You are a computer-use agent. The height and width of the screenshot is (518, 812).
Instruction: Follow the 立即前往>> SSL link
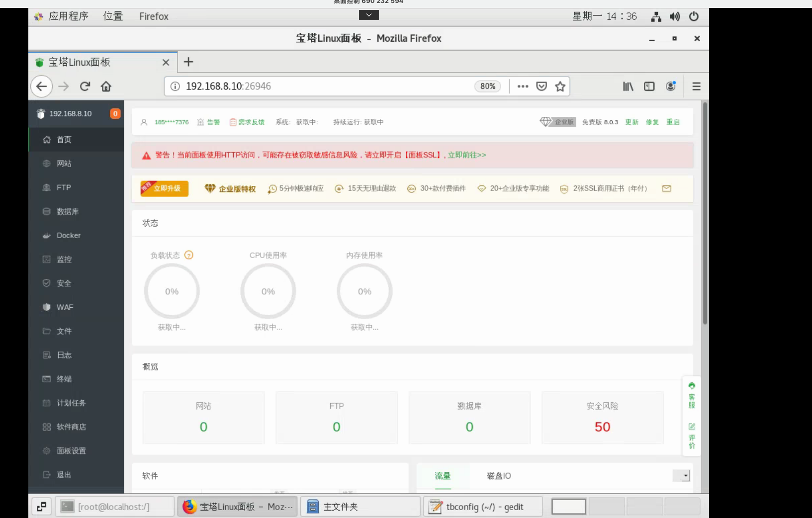(x=467, y=155)
